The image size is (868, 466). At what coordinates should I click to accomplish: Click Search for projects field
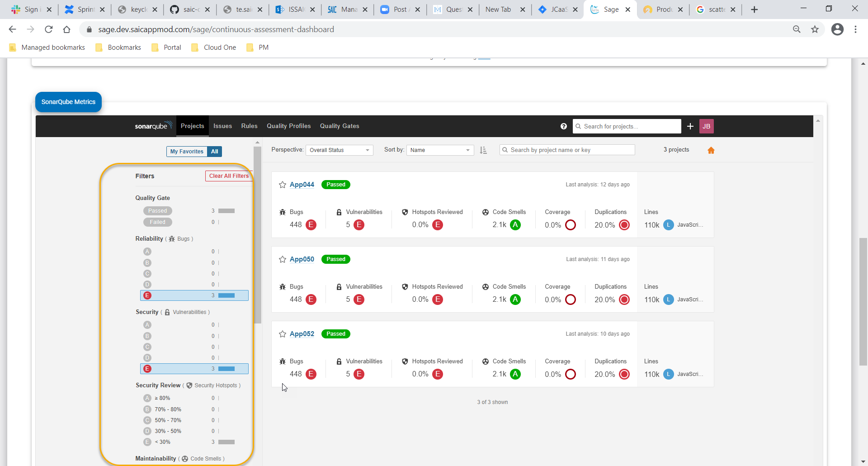point(627,126)
